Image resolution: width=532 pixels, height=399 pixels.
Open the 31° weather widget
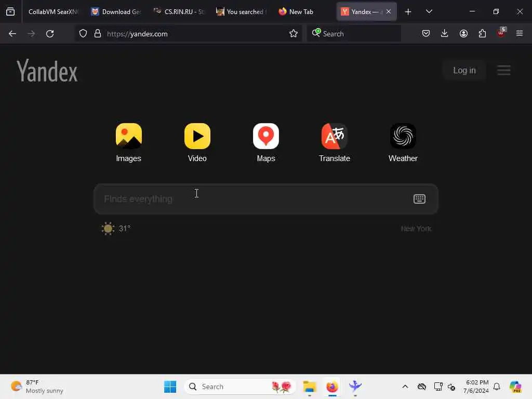pyautogui.click(x=116, y=229)
